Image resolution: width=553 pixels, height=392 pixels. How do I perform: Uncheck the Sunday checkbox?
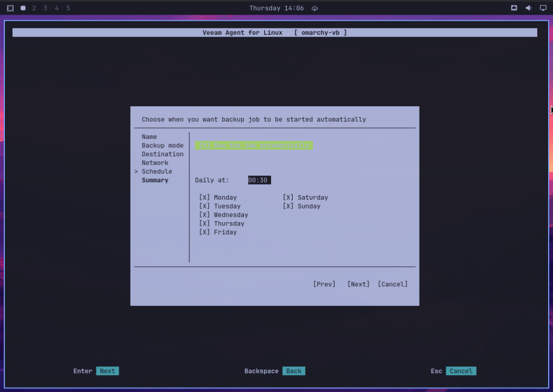pyautogui.click(x=302, y=206)
